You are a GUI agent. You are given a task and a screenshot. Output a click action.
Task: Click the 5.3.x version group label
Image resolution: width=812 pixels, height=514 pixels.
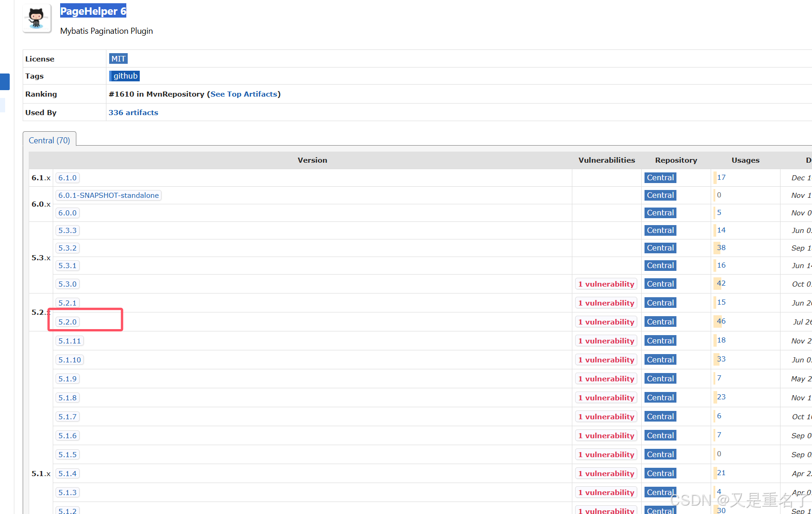(x=41, y=257)
